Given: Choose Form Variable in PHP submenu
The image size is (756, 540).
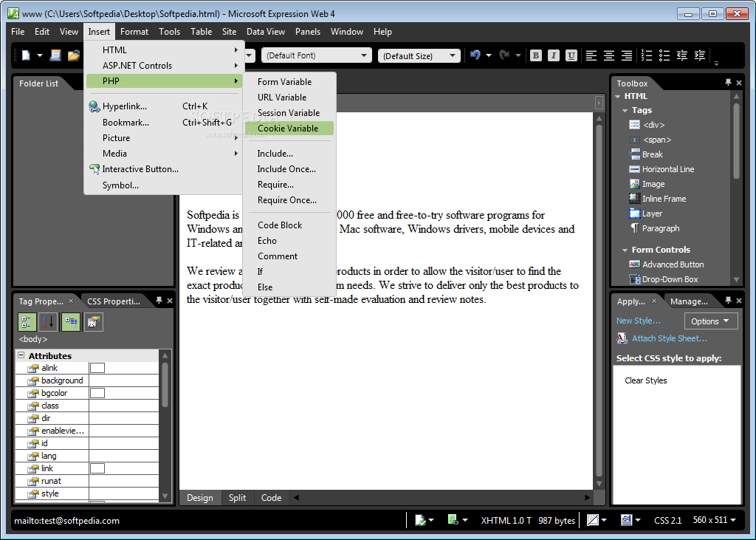Looking at the screenshot, I should (289, 81).
